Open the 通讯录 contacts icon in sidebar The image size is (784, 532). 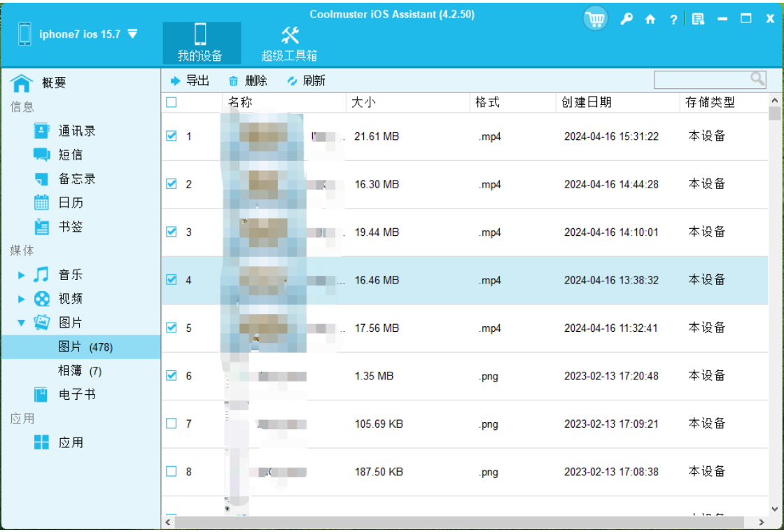pyautogui.click(x=41, y=131)
